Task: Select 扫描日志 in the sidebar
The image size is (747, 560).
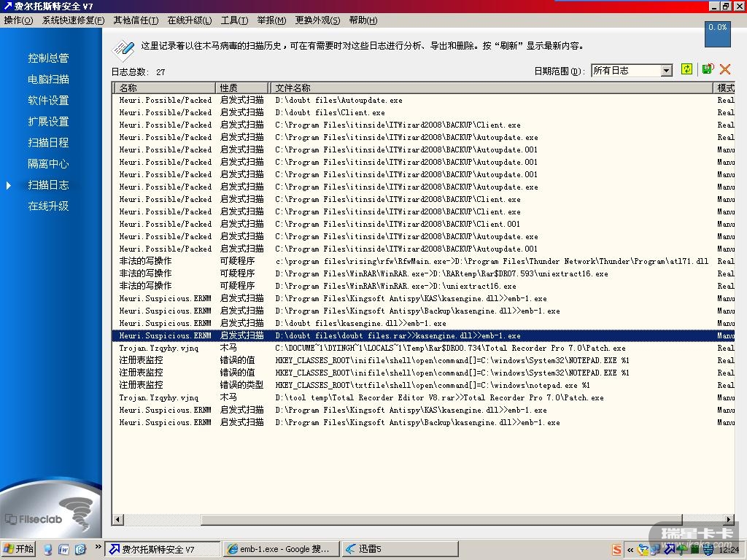Action: click(48, 184)
